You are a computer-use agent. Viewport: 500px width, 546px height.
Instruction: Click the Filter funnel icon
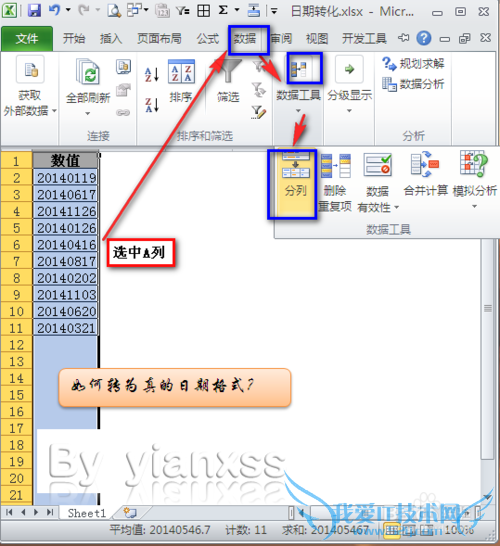point(228,71)
